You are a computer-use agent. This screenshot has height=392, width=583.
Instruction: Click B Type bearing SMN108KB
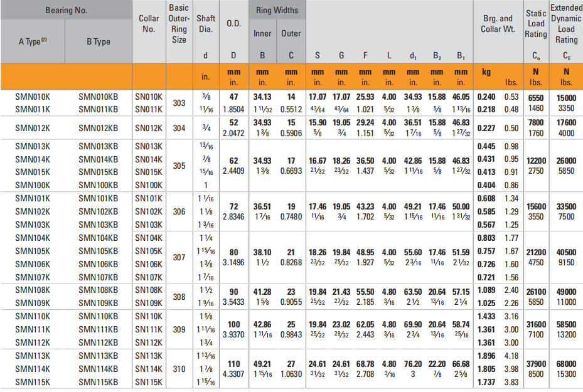click(98, 290)
